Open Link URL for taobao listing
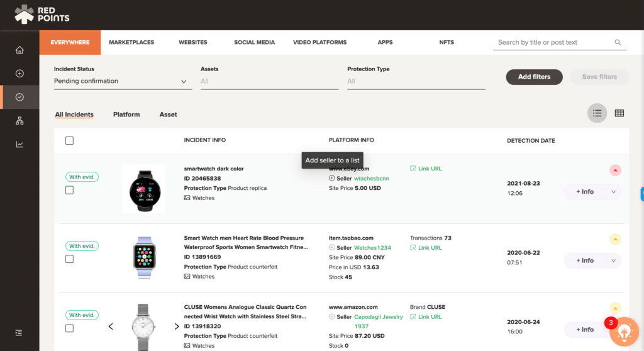Viewport: 644px width, 351px height. coord(426,247)
